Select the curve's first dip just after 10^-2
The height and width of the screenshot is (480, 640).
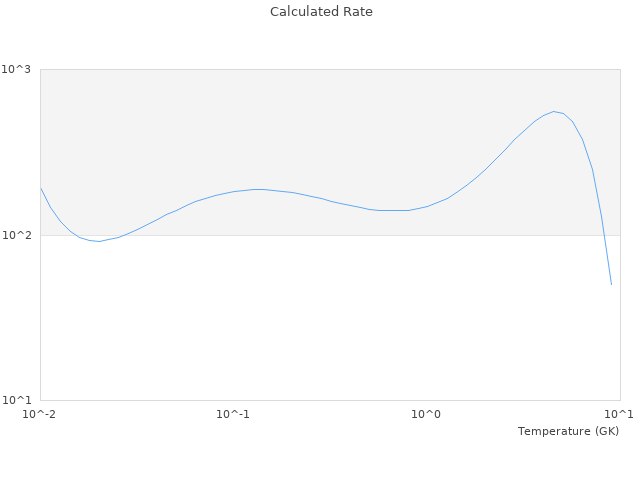point(98,241)
